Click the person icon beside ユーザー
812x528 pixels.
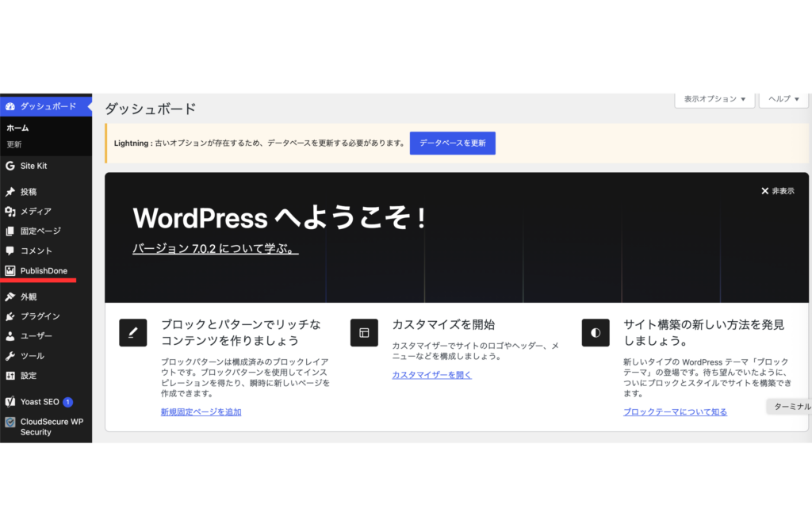(x=10, y=336)
